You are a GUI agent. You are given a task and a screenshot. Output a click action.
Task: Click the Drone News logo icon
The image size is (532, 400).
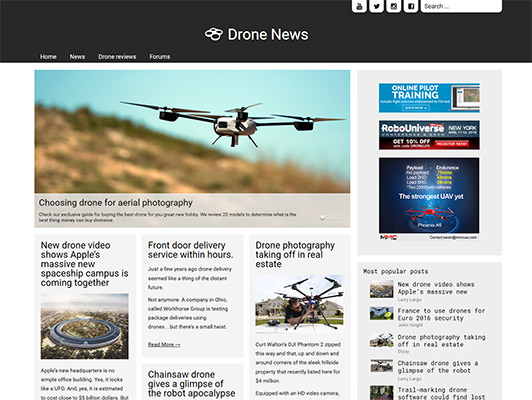(x=213, y=34)
